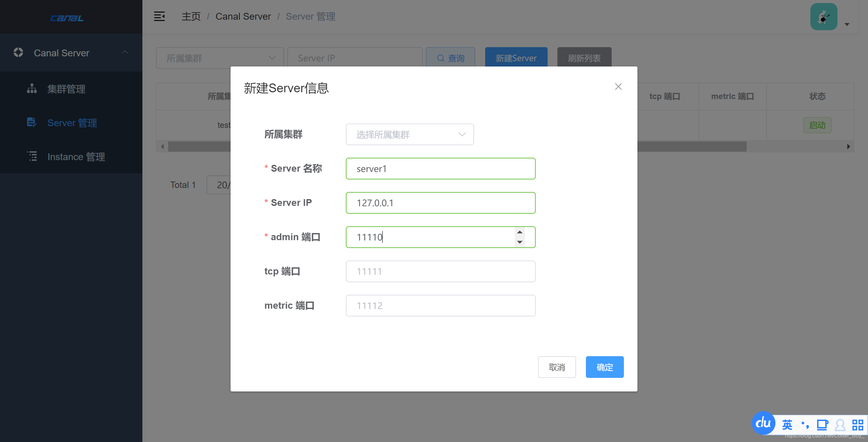This screenshot has height=442, width=868.
Task: Collapse the Canal Server menu chevron
Action: (x=125, y=52)
